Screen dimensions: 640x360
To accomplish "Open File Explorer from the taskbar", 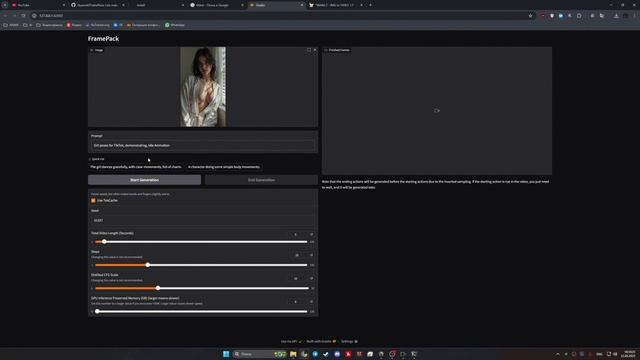I will point(293,354).
